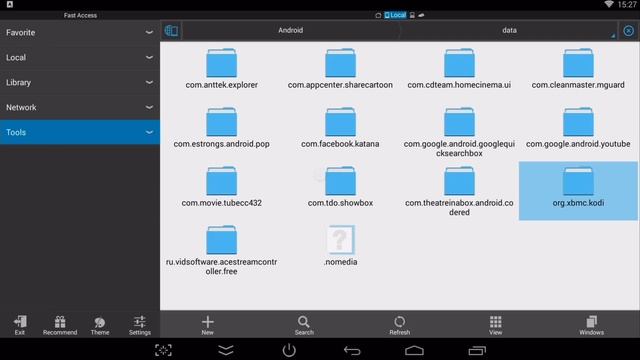Open the com.tdo.showbox folder

tap(340, 187)
